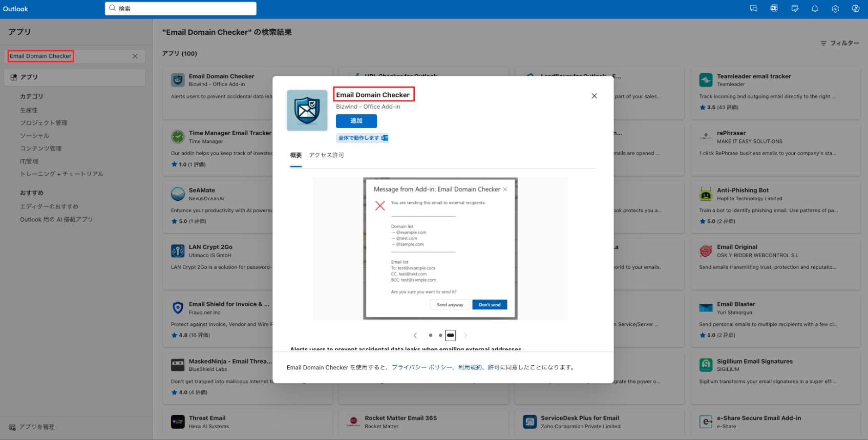
Task: Click the Time Manager Email Tracker app icon
Action: click(178, 137)
